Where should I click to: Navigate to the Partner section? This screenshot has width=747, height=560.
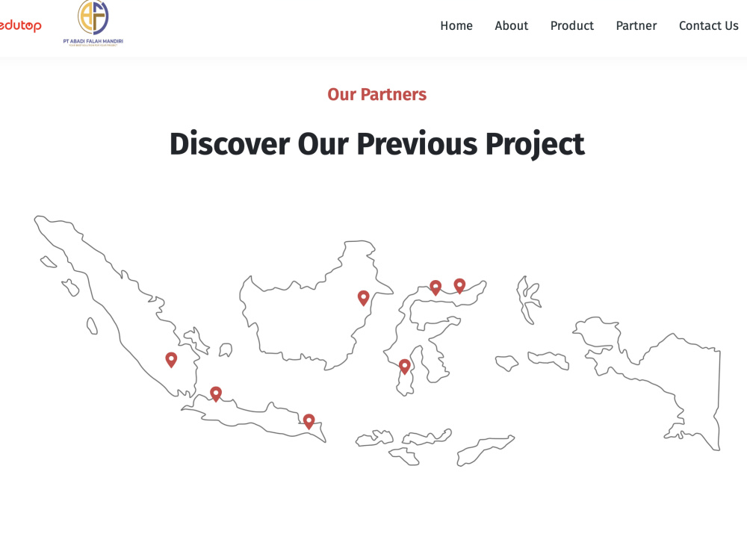pos(636,25)
